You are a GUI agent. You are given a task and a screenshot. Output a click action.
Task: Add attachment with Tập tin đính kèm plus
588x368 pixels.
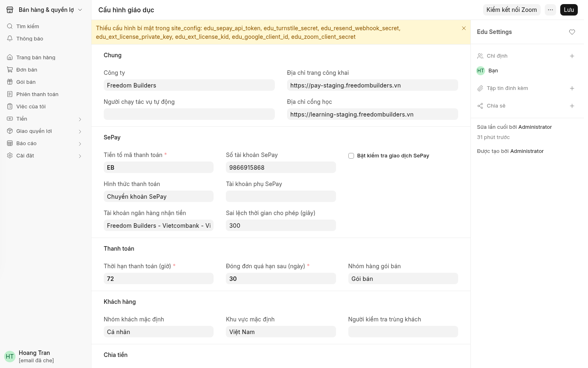coord(572,88)
